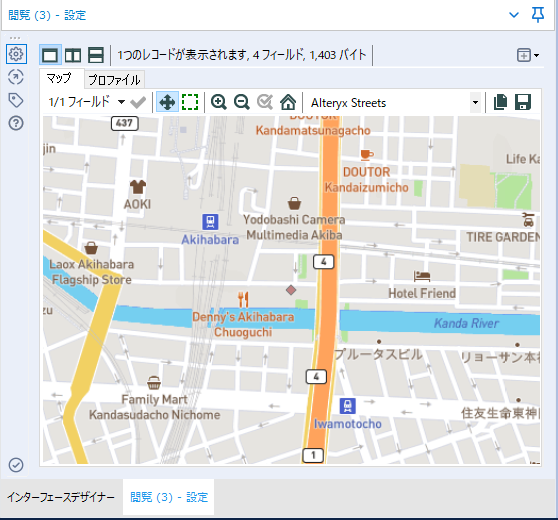Select the 閲覧 (3) - 設定 bottom tab
558x520 pixels.
click(x=169, y=497)
